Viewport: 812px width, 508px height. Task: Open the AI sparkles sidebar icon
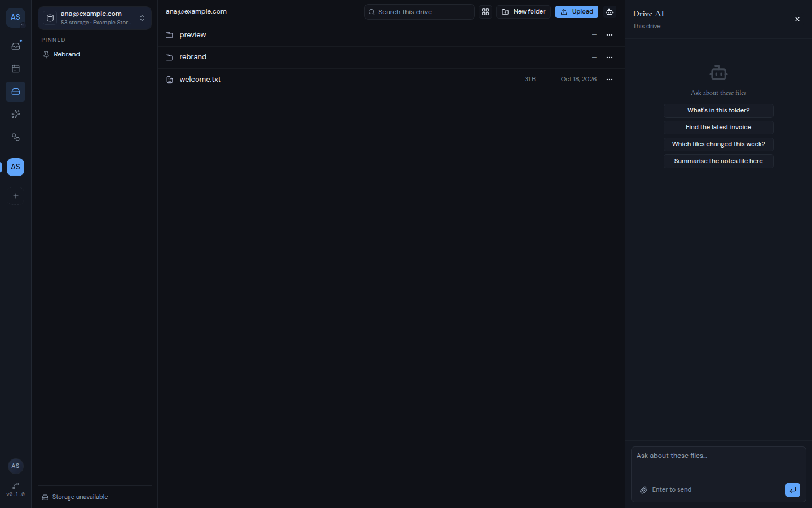[x=16, y=114]
